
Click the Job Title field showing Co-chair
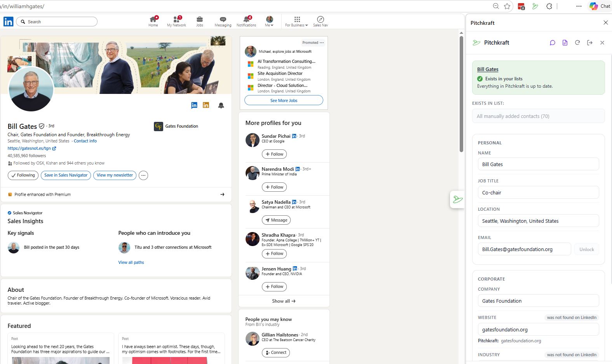(x=538, y=192)
